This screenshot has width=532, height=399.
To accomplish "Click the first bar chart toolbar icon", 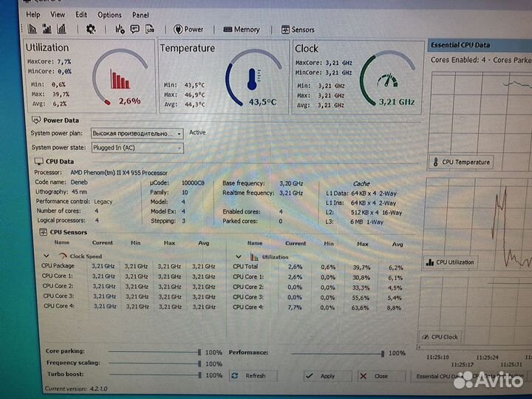I will pos(32,30).
